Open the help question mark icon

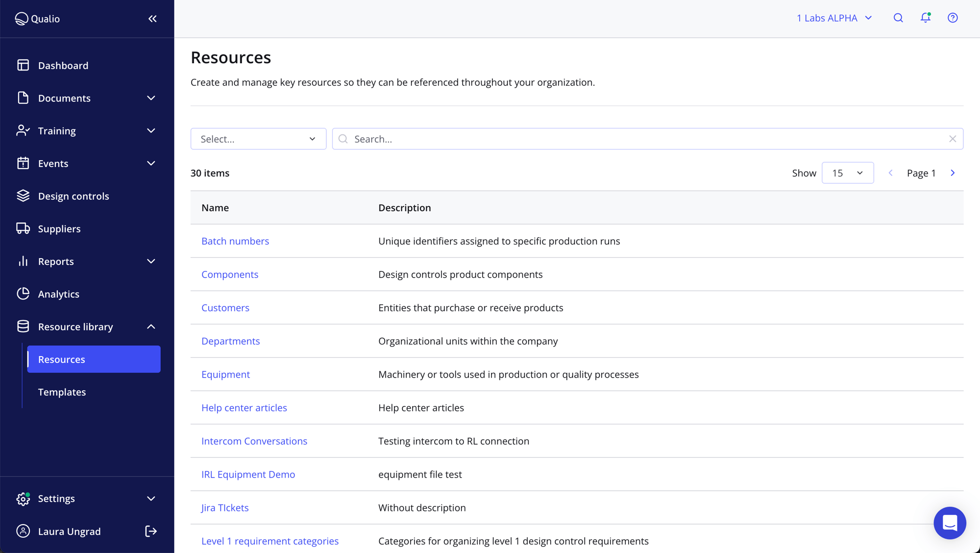pyautogui.click(x=953, y=18)
